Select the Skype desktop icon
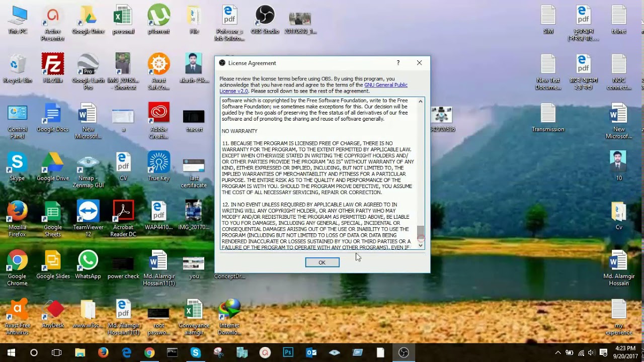The height and width of the screenshot is (362, 644). coord(17,167)
